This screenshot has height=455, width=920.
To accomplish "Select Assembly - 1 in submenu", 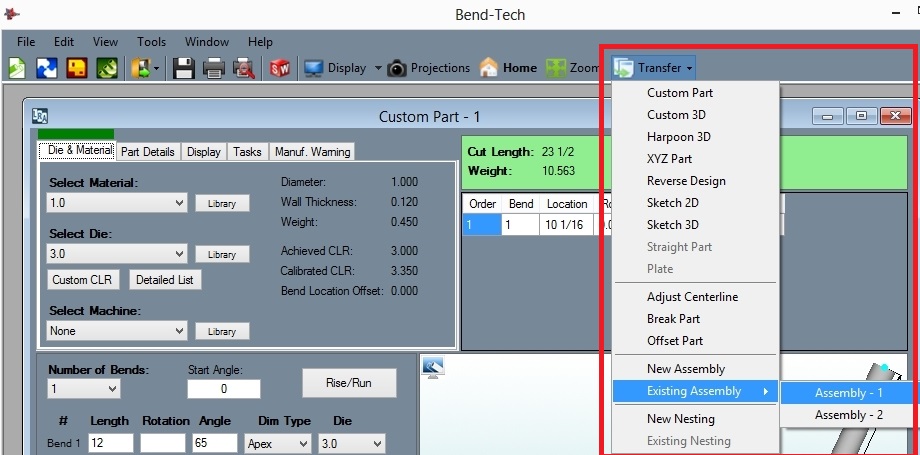I will coord(848,393).
